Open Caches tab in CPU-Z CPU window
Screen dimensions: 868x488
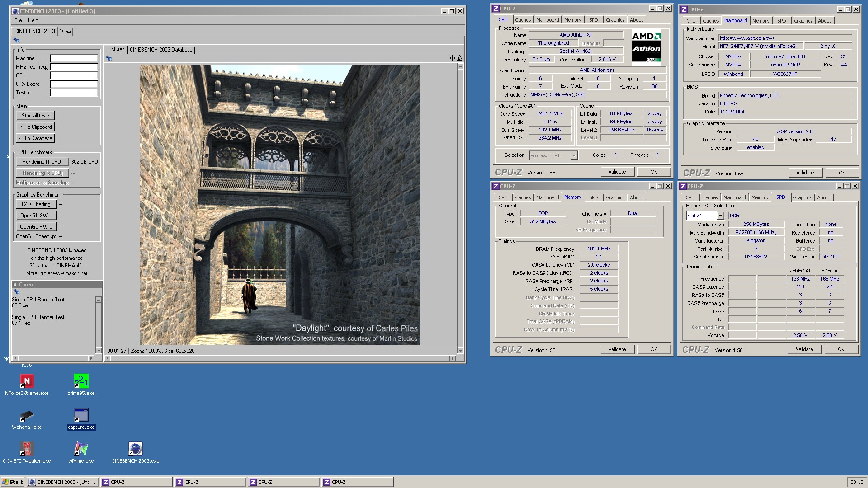tap(523, 20)
